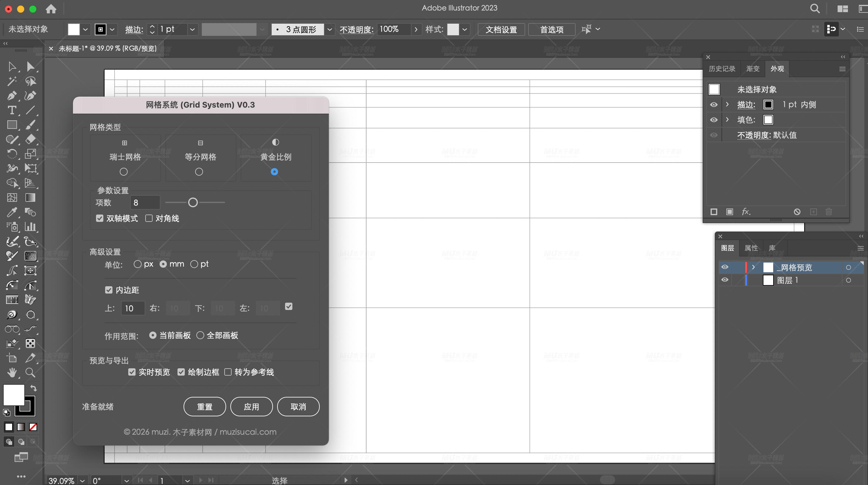Toggle the 内边距 checkbox
Screen dimensions: 868x485
click(x=108, y=290)
